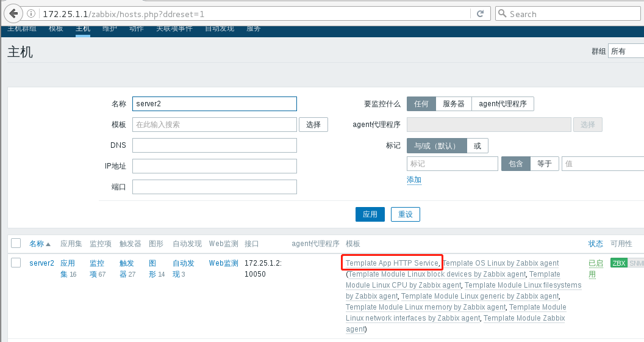Reload the page with the refresh icon
This screenshot has height=342, width=644.
pos(480,13)
